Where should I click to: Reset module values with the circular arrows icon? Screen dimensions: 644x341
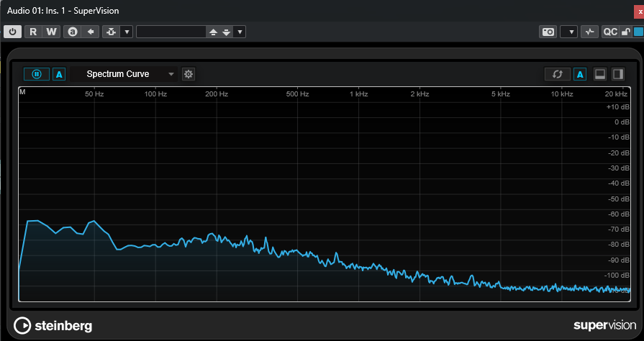coord(558,74)
